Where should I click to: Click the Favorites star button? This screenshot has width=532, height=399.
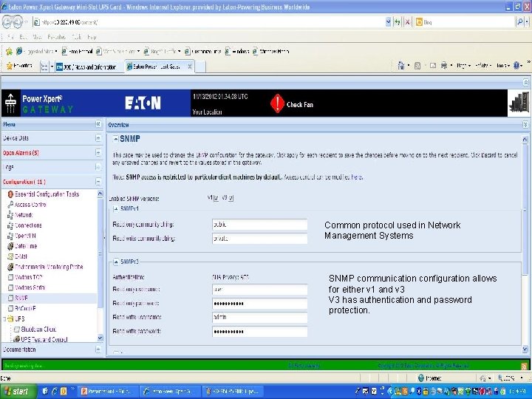click(19, 66)
